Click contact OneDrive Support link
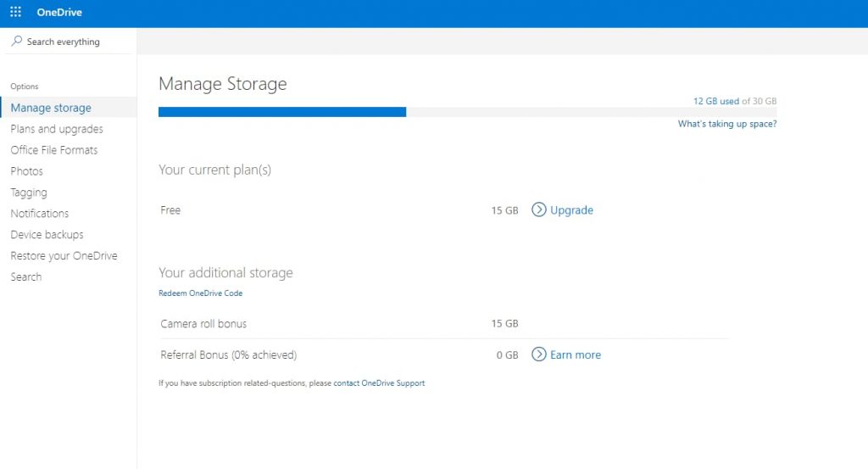 click(379, 382)
